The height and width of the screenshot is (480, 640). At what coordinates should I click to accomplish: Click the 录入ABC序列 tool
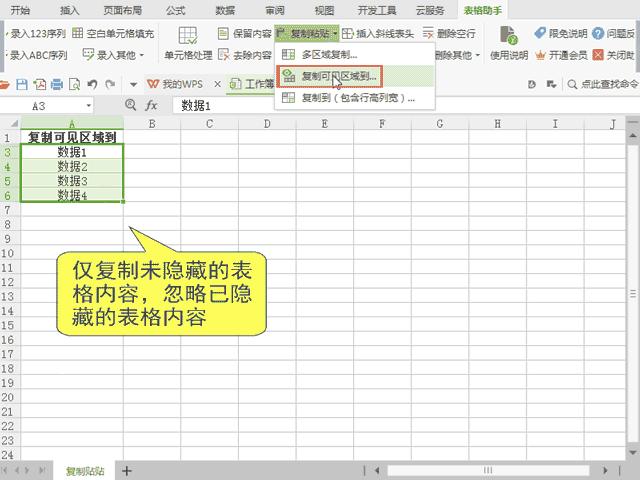coord(37,55)
